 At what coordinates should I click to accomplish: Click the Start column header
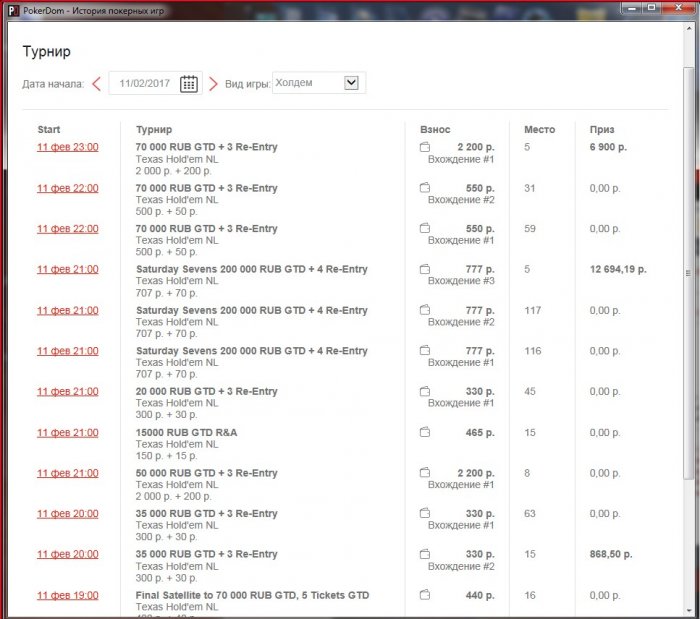click(49, 129)
